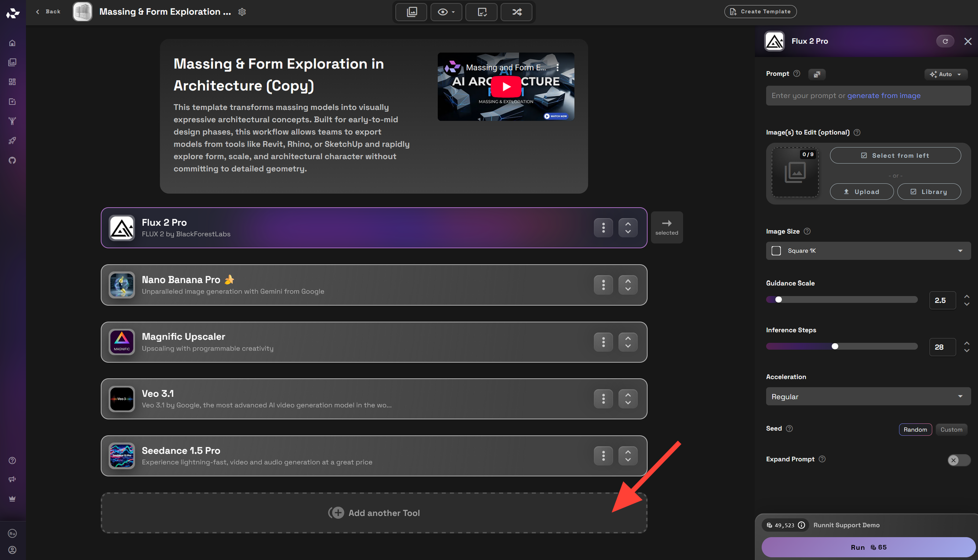Click the Guidance Scale slider handle

click(x=778, y=300)
